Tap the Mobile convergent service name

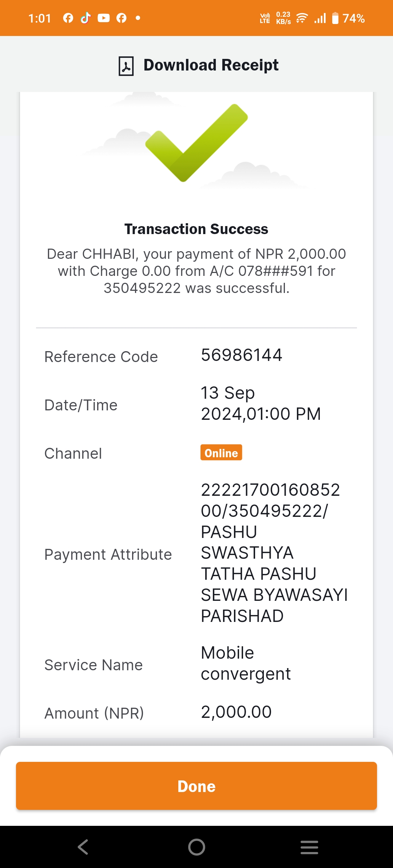246,663
